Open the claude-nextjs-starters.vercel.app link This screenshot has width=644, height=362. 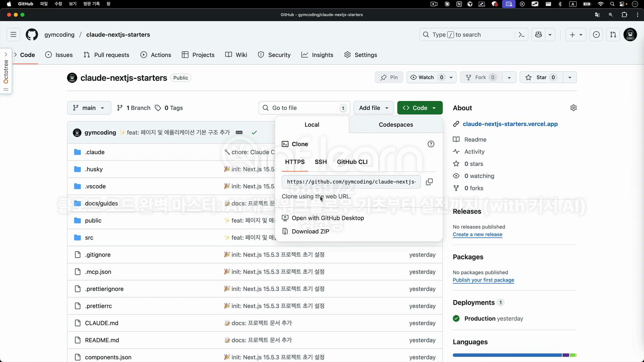click(x=510, y=124)
